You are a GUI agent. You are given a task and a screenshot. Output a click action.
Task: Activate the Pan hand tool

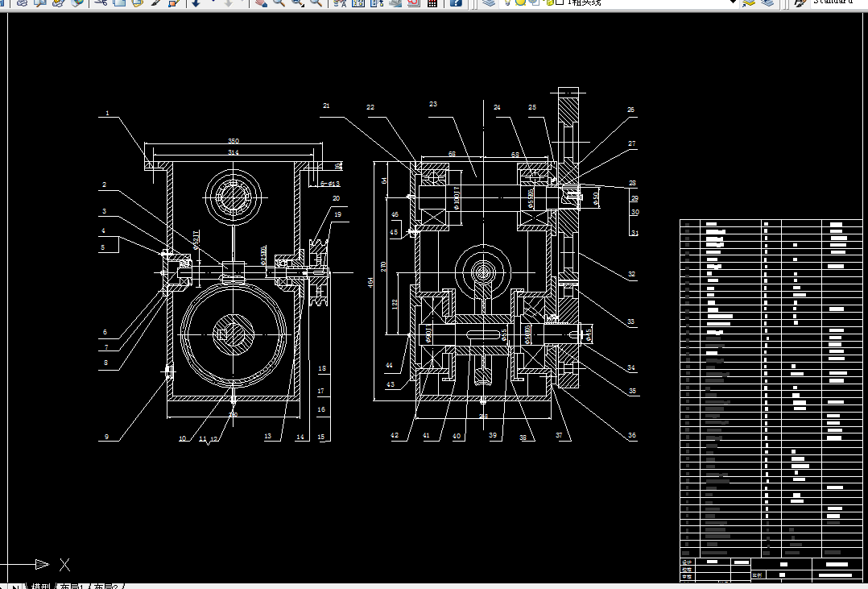tap(260, 2)
